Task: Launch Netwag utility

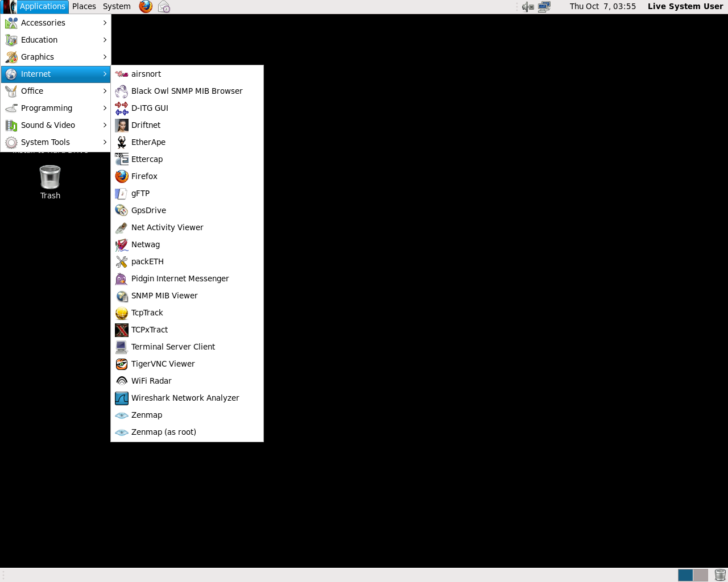Action: click(187, 244)
